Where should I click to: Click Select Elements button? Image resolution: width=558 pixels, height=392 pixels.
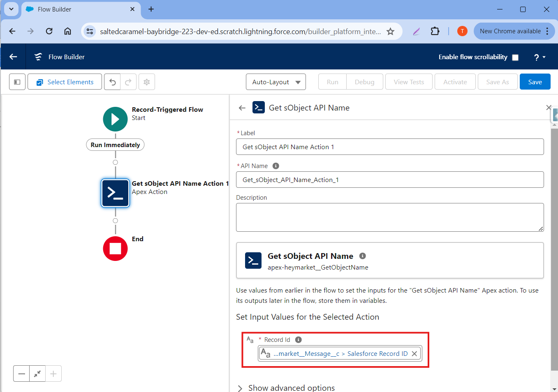[x=65, y=82]
